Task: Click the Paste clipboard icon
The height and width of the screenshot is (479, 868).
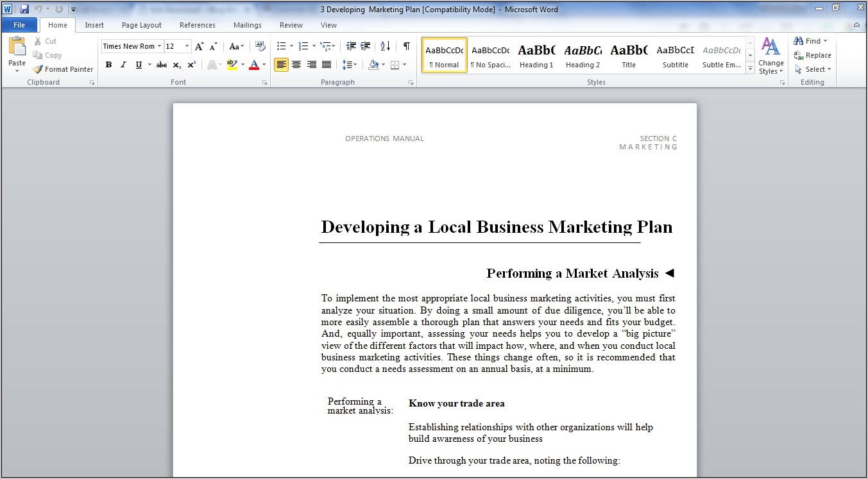Action: coord(17,47)
